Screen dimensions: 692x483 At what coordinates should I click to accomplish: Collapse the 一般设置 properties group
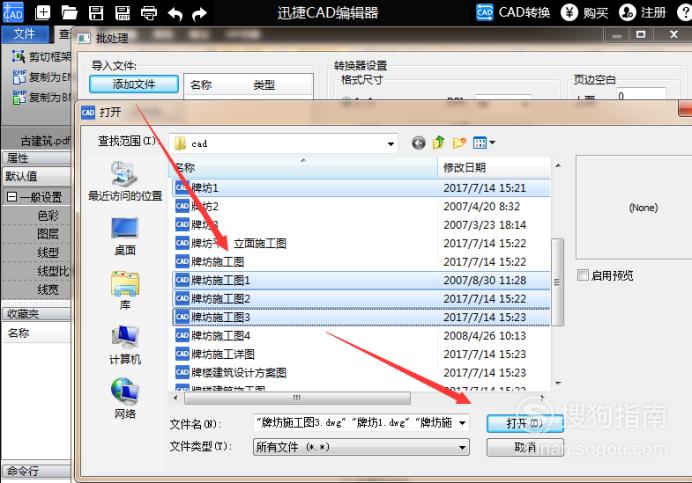click(12, 197)
